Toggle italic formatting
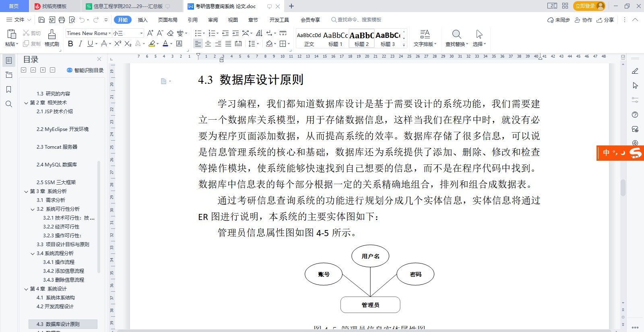The width and height of the screenshot is (644, 332). click(80, 44)
